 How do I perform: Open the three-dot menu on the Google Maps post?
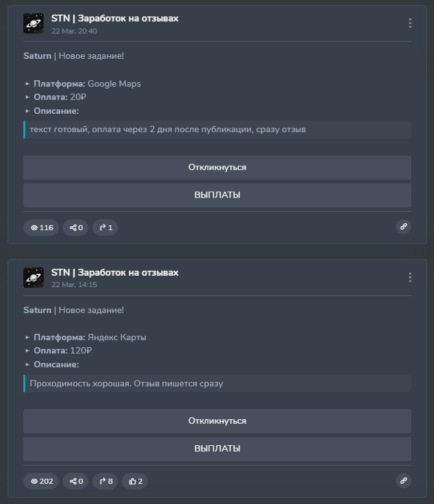click(410, 23)
